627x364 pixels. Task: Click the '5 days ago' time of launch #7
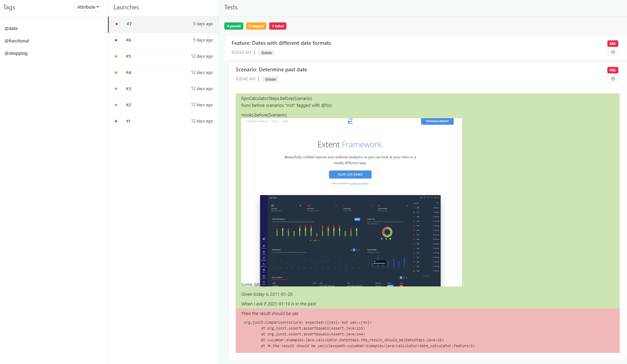[203, 24]
